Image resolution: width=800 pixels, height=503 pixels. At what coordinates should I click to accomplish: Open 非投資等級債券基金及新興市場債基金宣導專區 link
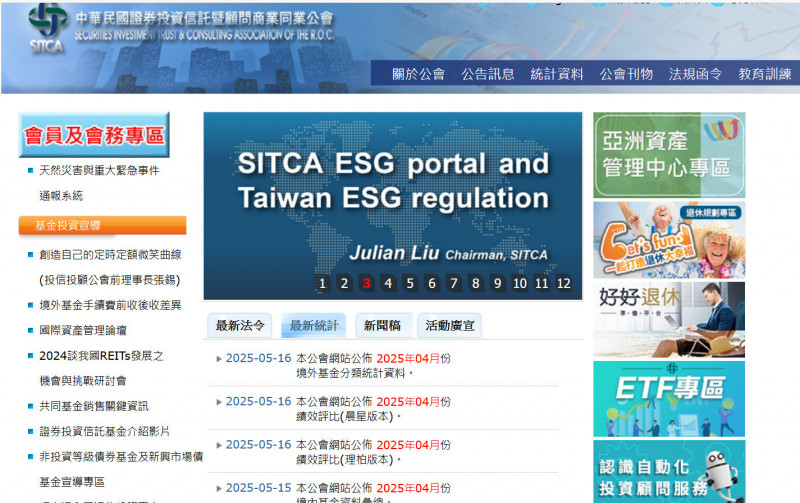(121, 469)
